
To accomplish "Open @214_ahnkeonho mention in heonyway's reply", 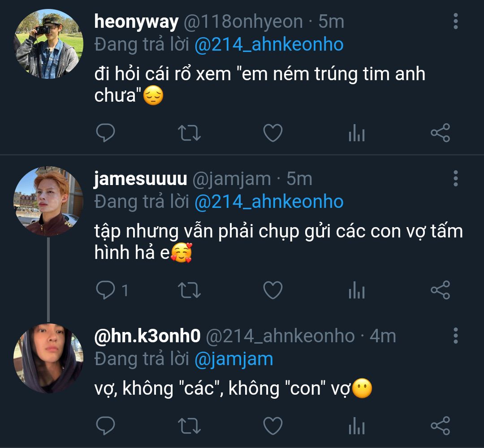I will (269, 45).
